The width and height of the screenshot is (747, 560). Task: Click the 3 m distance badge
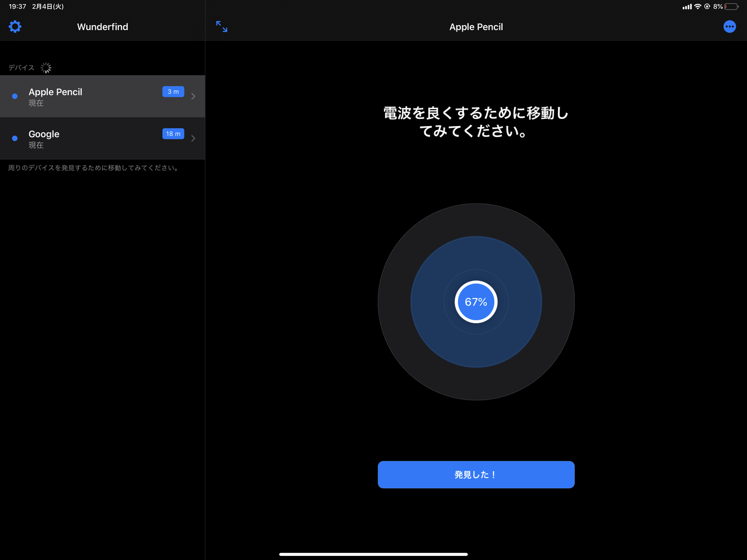[x=173, y=92]
